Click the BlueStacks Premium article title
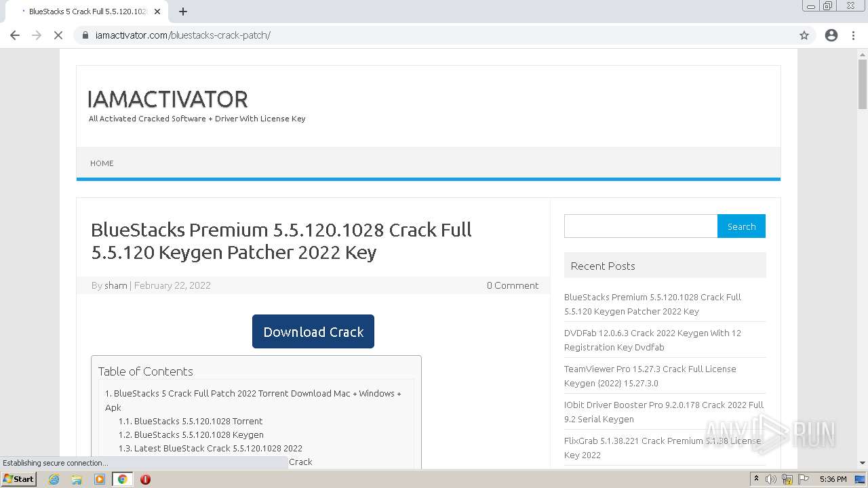 pyautogui.click(x=281, y=241)
